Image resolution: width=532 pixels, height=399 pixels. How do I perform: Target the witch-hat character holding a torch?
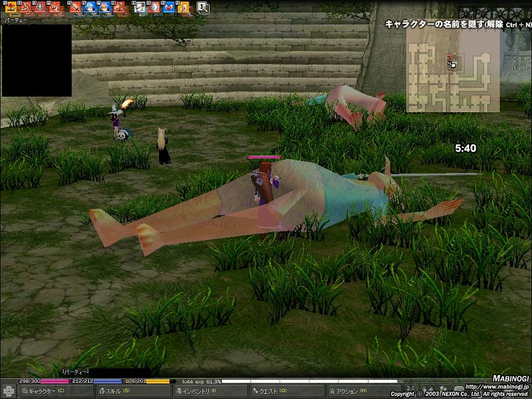coord(116,119)
